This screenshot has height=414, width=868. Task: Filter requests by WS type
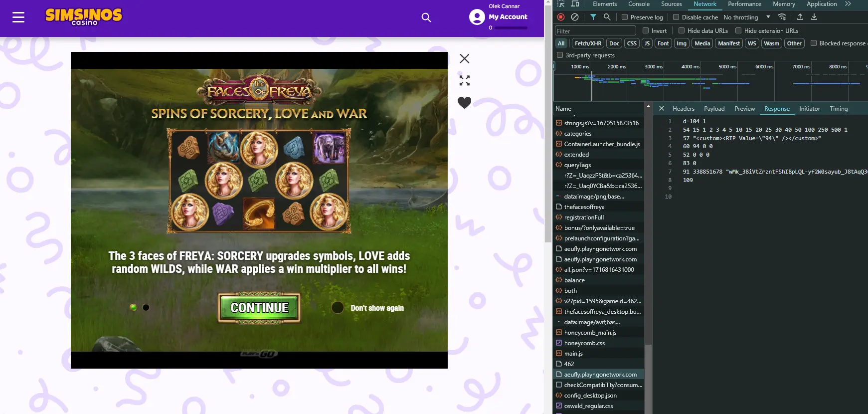tap(752, 43)
